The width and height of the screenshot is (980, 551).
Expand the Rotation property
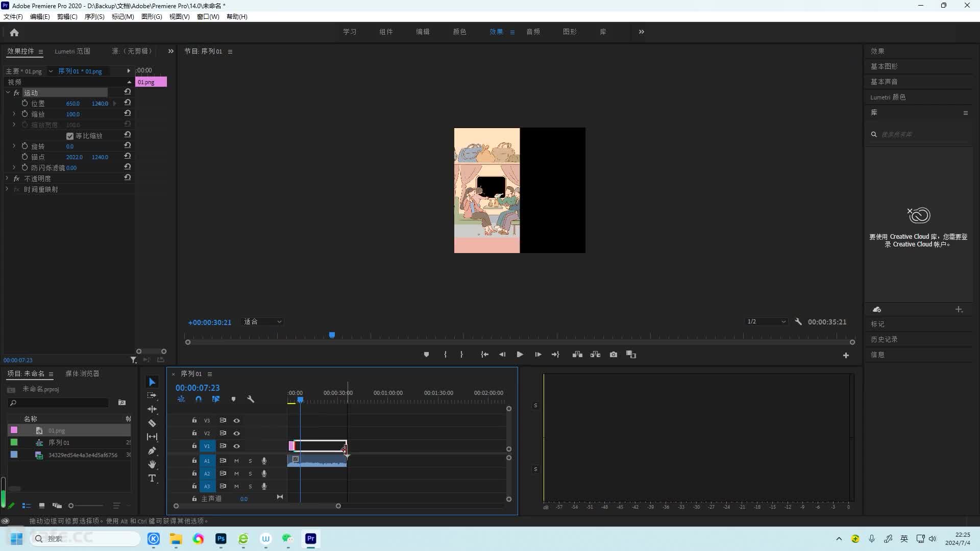[14, 146]
